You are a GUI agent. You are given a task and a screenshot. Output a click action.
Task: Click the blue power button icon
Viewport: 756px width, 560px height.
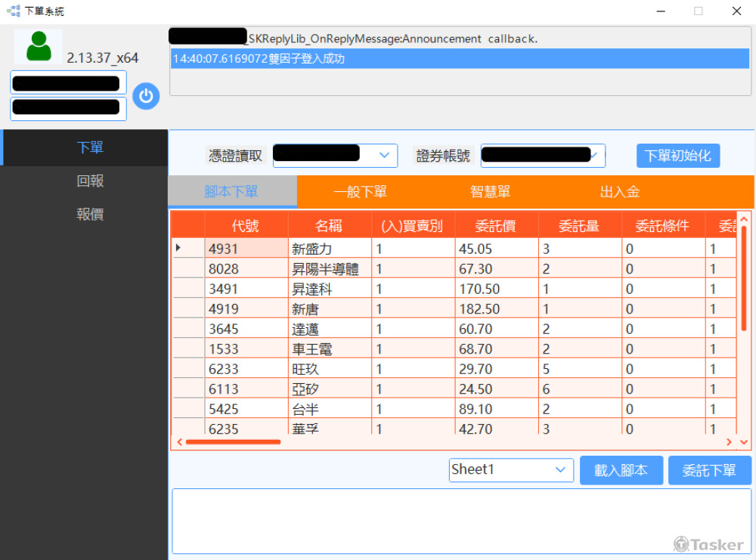[x=146, y=96]
